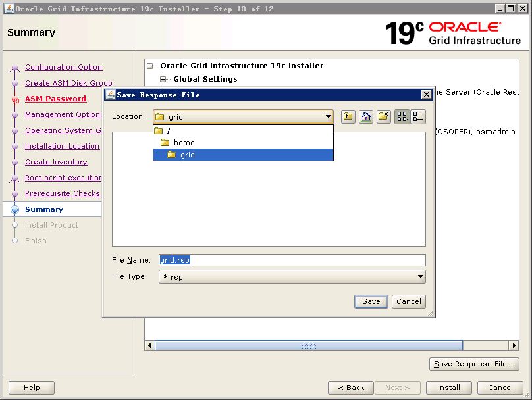
Task: Click the horizontal scrollbar thumb
Action: [309, 345]
